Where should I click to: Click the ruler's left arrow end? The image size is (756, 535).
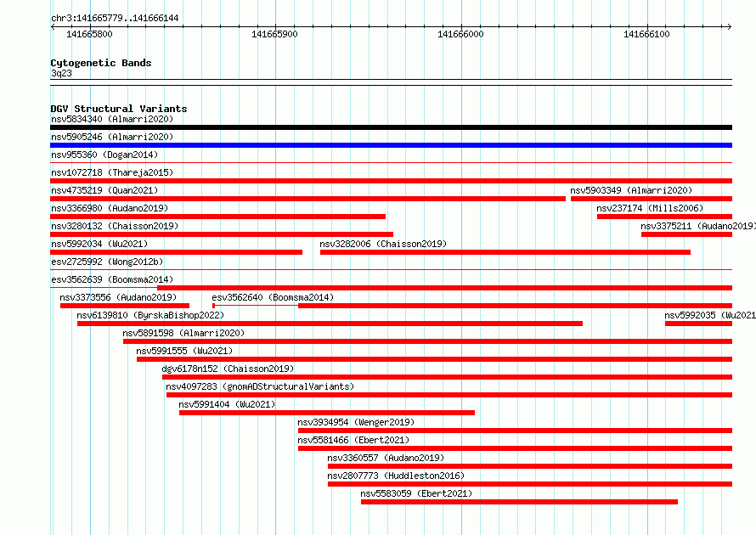coord(53,26)
